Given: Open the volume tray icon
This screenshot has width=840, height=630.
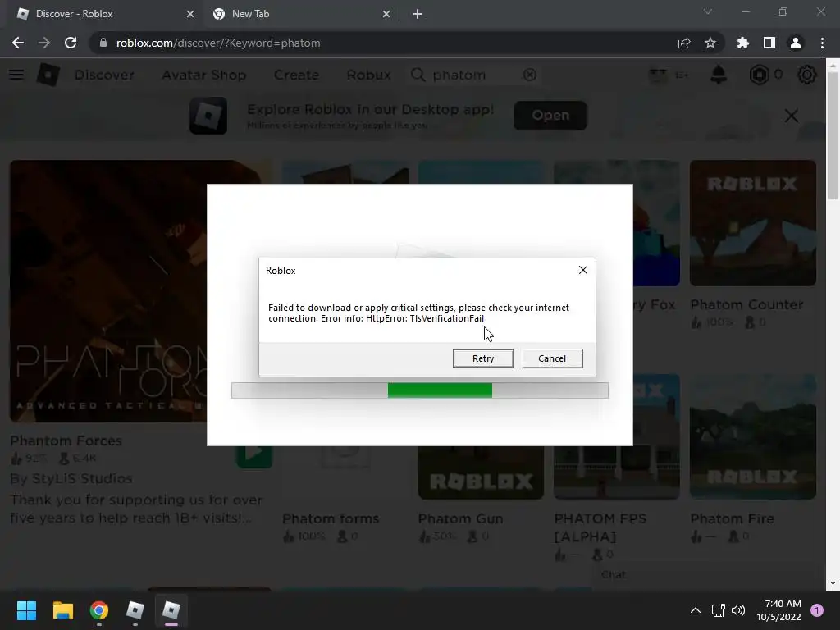Looking at the screenshot, I should (738, 610).
